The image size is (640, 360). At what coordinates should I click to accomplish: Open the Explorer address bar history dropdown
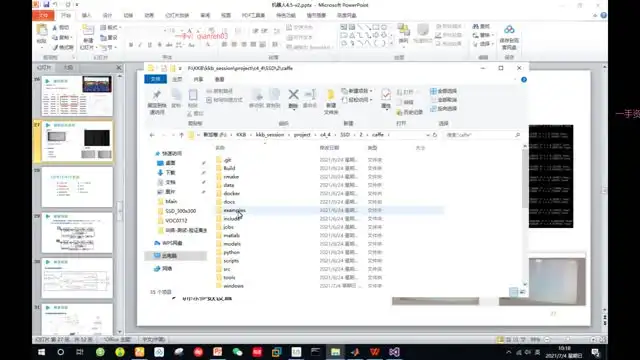pos(427,135)
